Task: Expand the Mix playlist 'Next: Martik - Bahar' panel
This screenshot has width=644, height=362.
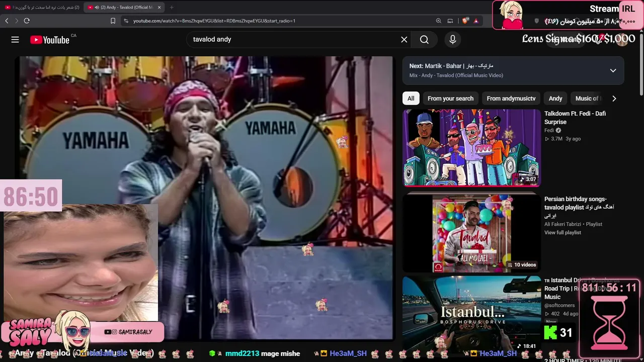Action: [x=613, y=70]
